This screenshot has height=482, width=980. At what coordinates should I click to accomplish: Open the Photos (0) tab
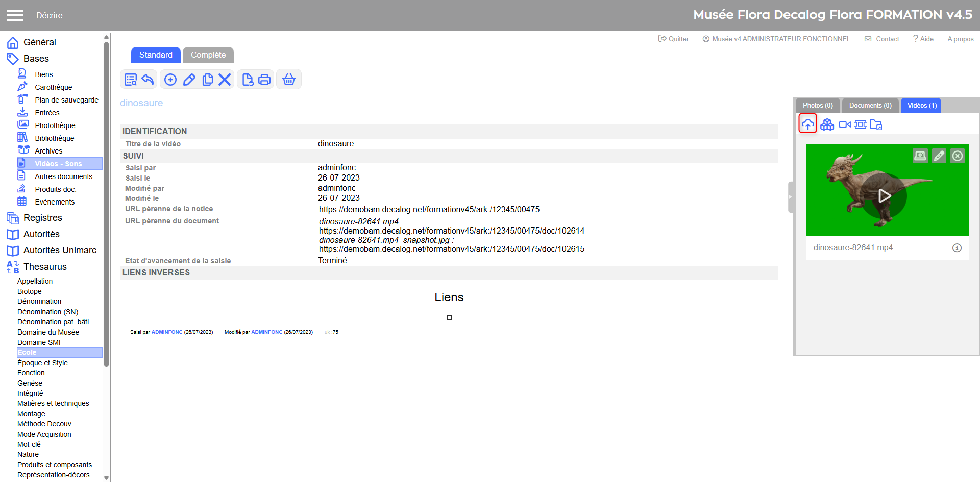817,106
